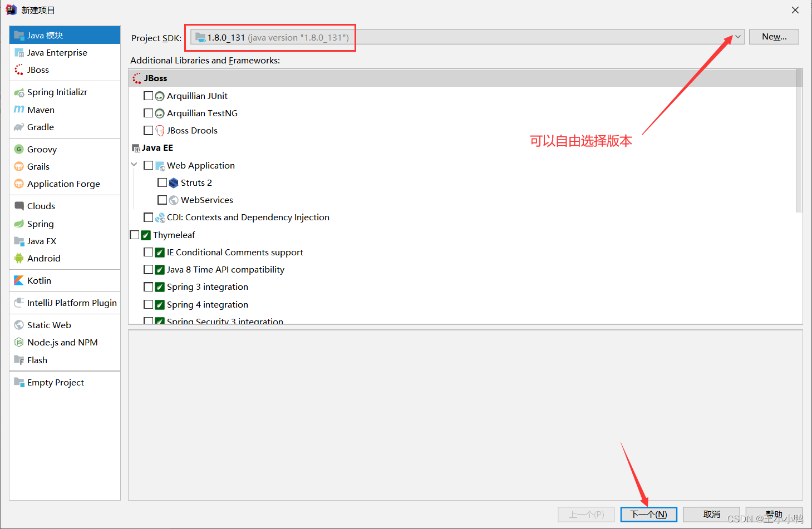
Task: Click the frameworks list vertical scrollbar
Action: point(799,140)
